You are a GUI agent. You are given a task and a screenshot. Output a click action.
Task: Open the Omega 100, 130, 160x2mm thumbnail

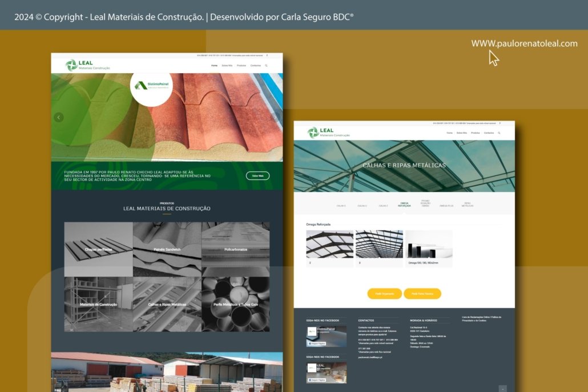429,247
